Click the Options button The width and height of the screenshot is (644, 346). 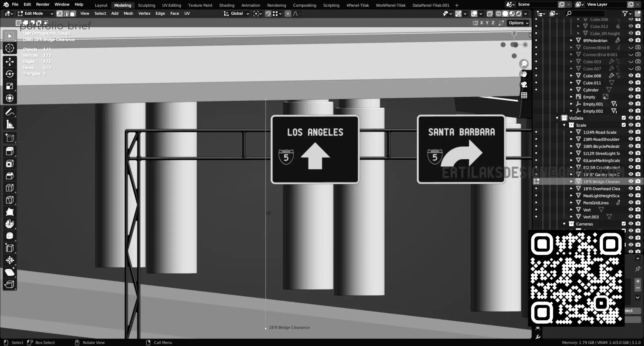click(518, 23)
